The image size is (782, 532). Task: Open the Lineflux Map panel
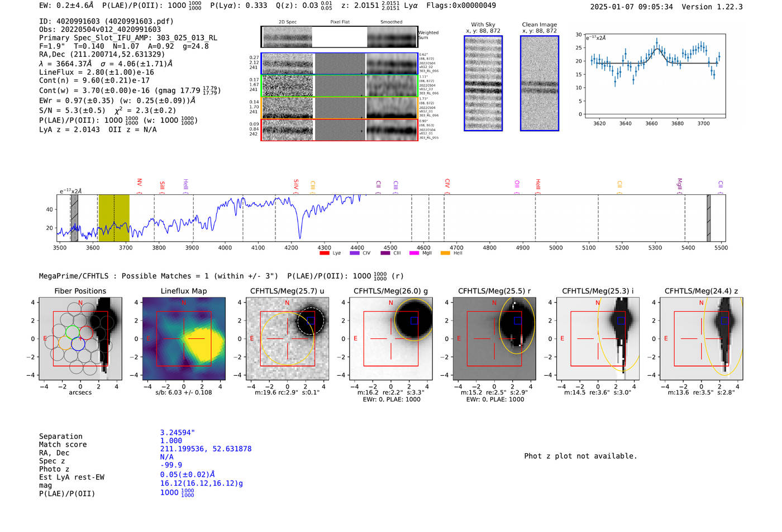[x=184, y=338]
